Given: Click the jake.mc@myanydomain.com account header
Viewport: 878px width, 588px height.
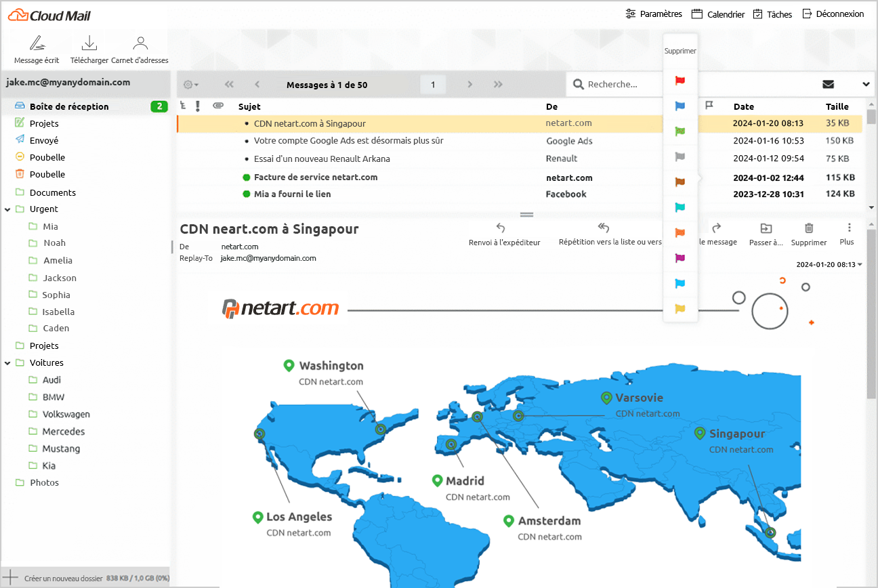Looking at the screenshot, I should point(68,83).
